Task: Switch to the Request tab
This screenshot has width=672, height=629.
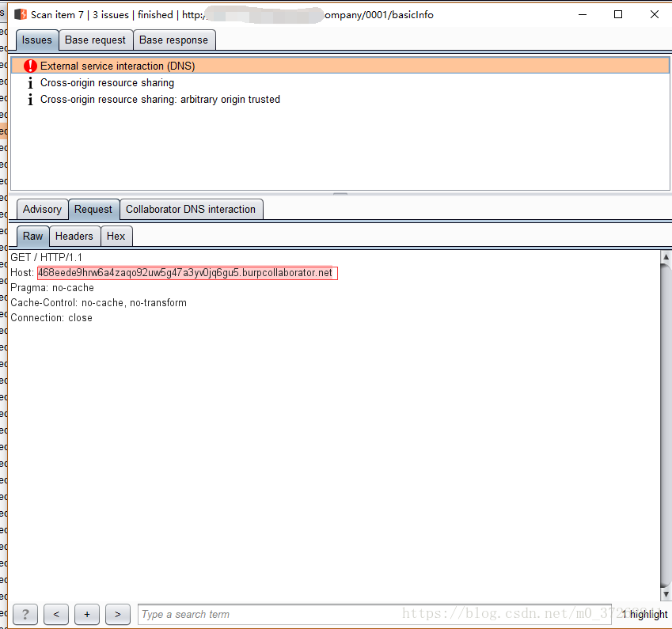Action: click(x=93, y=209)
